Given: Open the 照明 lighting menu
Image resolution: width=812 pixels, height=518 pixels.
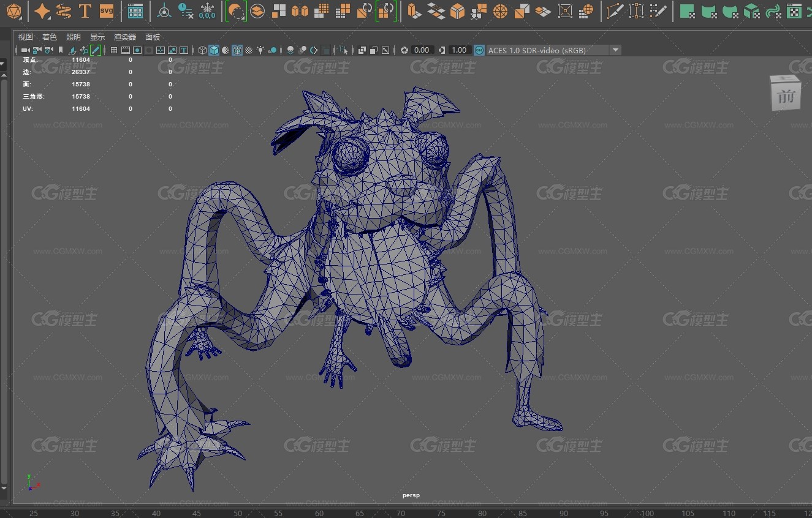Looking at the screenshot, I should [x=73, y=37].
